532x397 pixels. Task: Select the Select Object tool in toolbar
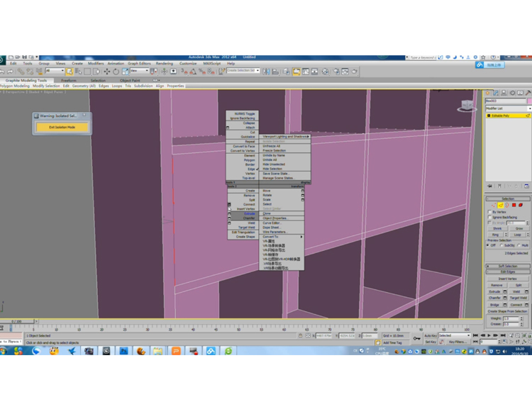pos(70,71)
